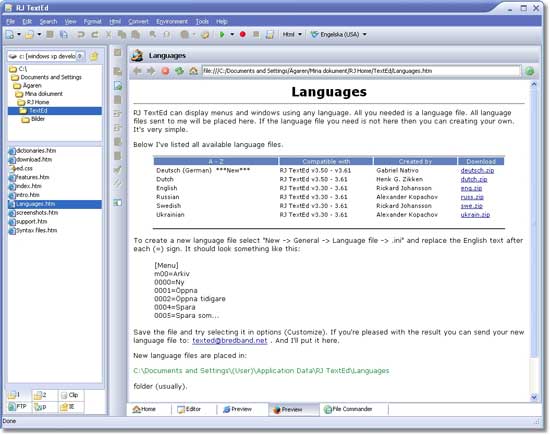550x435 pixels.
Task: Click the green Go button beside address bar
Action: 530,71
